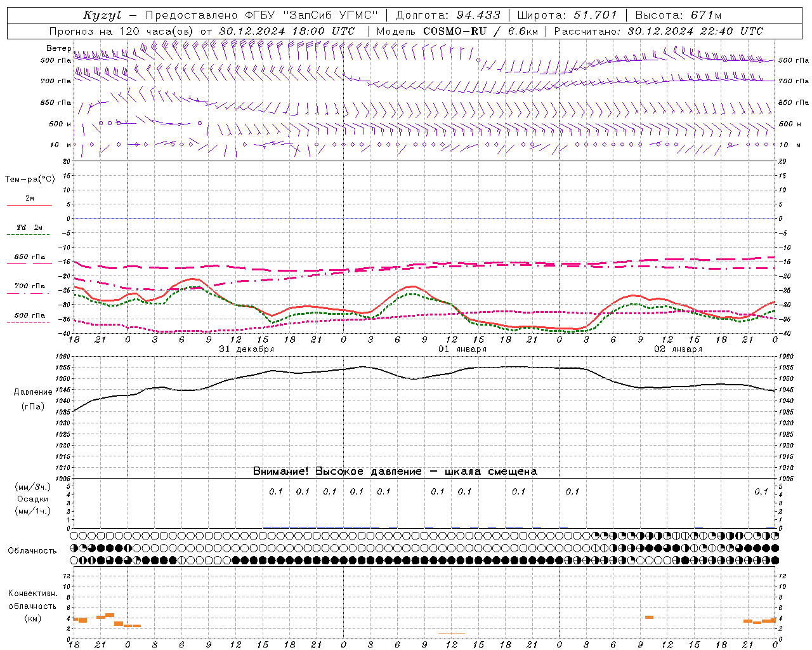Click the thin orange bar near 12h 01 января
Image resolution: width=812 pixels, height=650 pixels.
click(452, 633)
